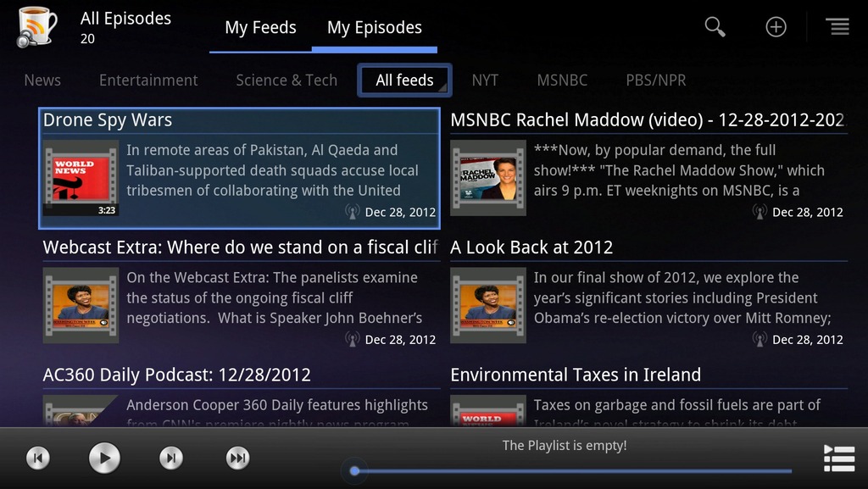Open the search magnifier icon
The height and width of the screenshot is (489, 868).
[715, 26]
